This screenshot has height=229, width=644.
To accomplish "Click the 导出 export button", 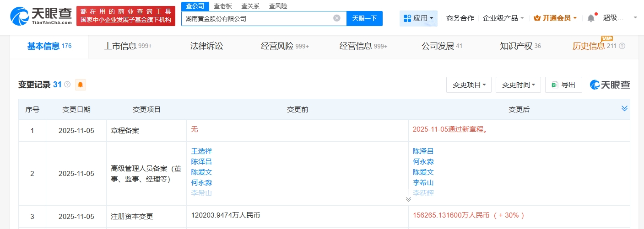I will 563,85.
